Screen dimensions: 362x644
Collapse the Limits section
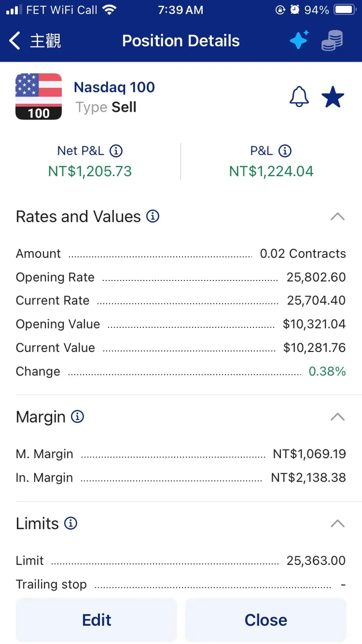coord(338,524)
